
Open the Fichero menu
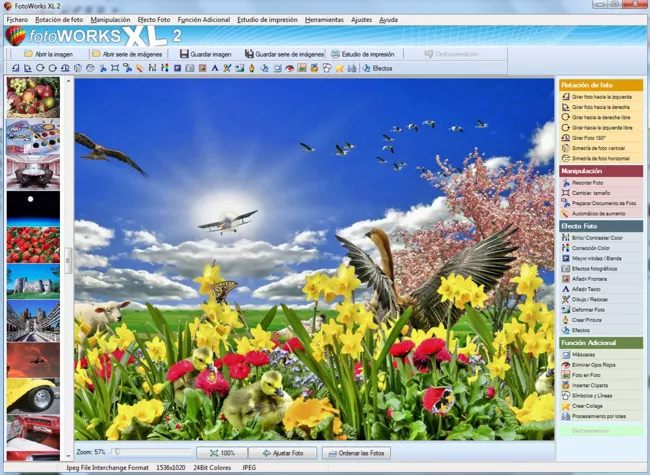pos(17,19)
